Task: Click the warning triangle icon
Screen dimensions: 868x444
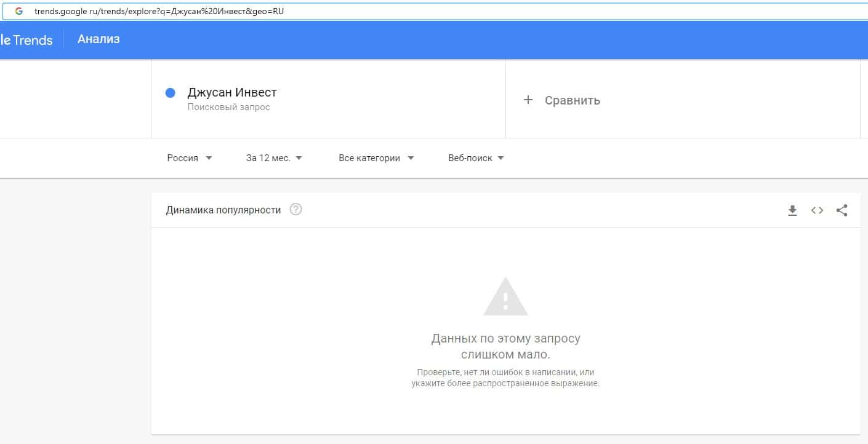Action: (505, 296)
